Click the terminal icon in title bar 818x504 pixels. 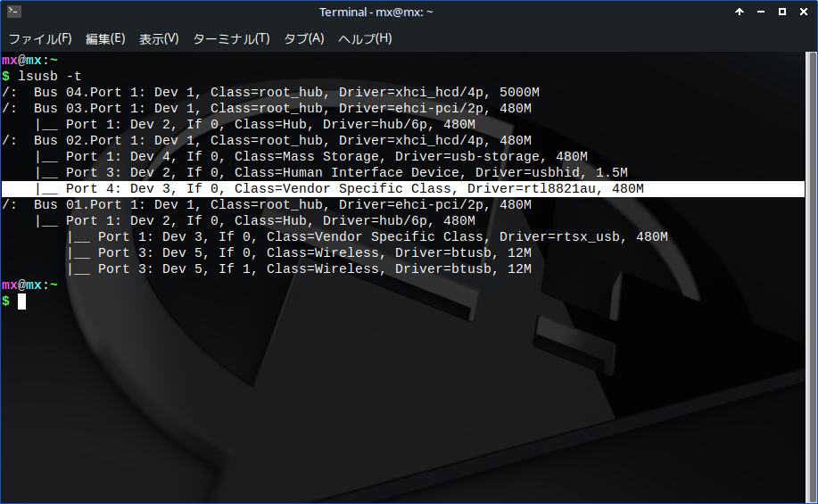point(14,12)
